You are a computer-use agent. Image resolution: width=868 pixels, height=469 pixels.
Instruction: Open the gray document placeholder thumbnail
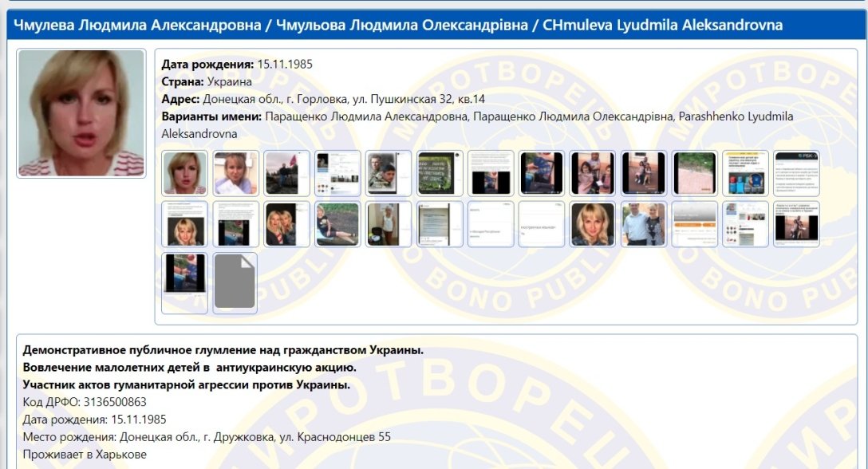click(x=234, y=279)
